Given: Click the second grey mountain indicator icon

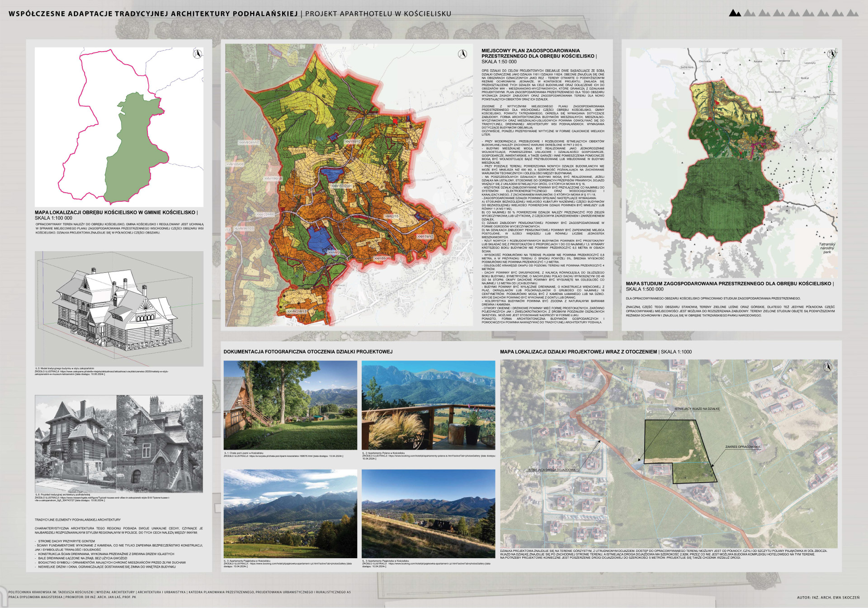Looking at the screenshot, I should [764, 13].
